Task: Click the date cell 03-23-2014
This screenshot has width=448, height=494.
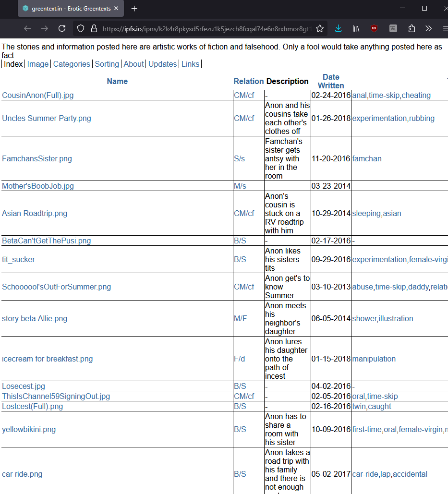Action: pyautogui.click(x=331, y=186)
